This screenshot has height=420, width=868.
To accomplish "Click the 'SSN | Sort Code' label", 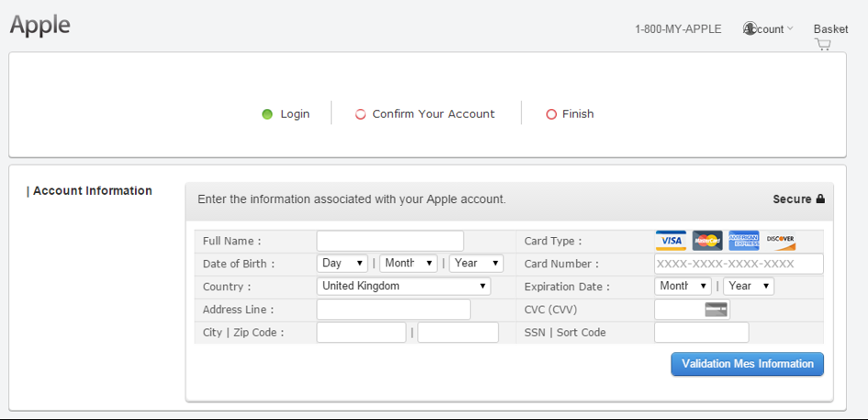I will pos(565,333).
